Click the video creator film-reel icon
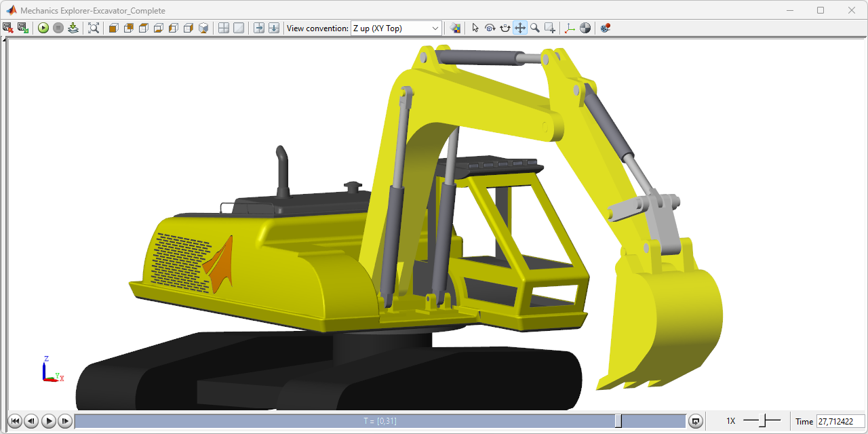 (606, 28)
